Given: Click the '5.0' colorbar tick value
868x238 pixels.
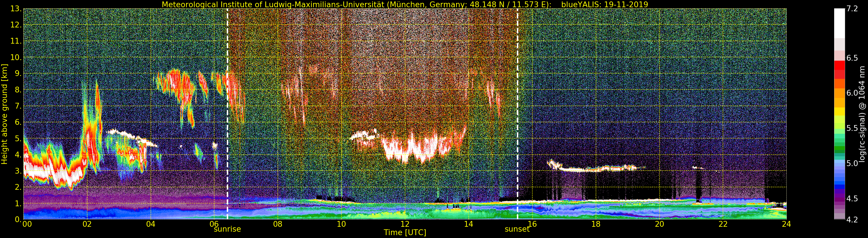Looking at the screenshot, I should [x=852, y=163].
